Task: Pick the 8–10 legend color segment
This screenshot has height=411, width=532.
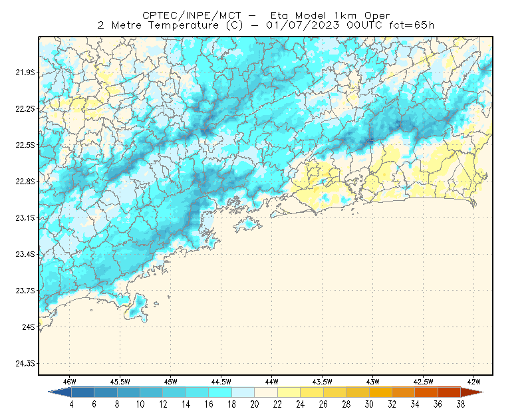Action: tap(128, 392)
